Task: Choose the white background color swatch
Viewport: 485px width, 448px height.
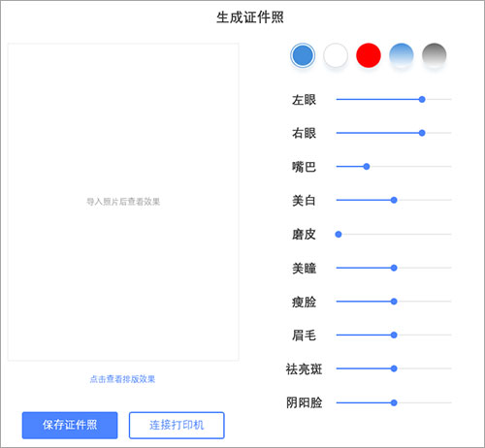Action: (x=336, y=55)
